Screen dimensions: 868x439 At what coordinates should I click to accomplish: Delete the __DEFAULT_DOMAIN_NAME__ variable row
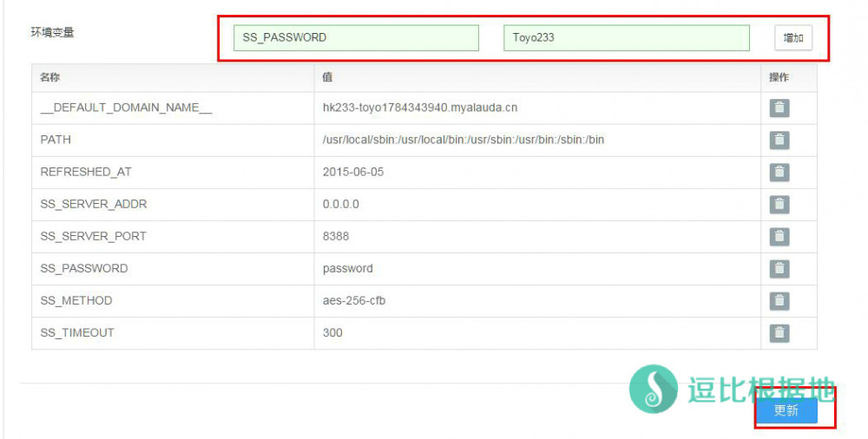click(779, 108)
